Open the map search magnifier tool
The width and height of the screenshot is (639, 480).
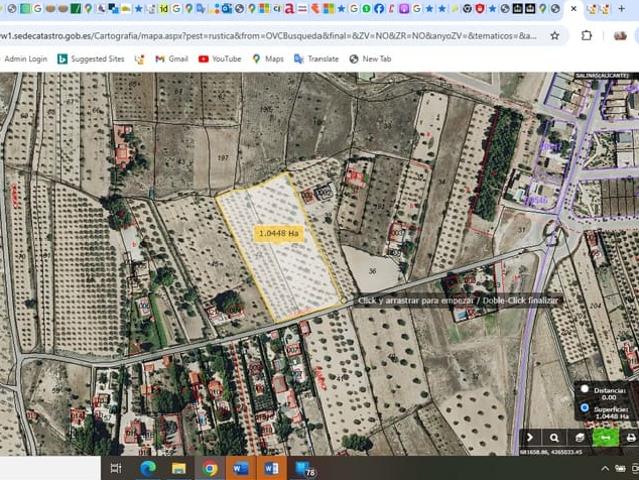[x=554, y=437]
